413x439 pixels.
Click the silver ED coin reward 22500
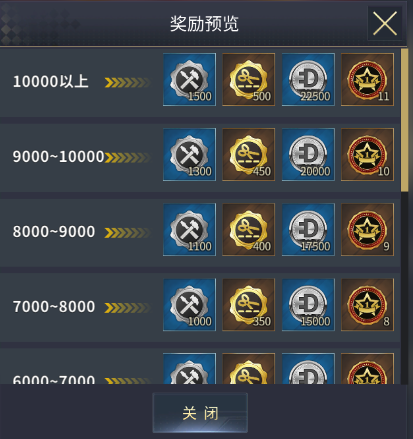[308, 80]
